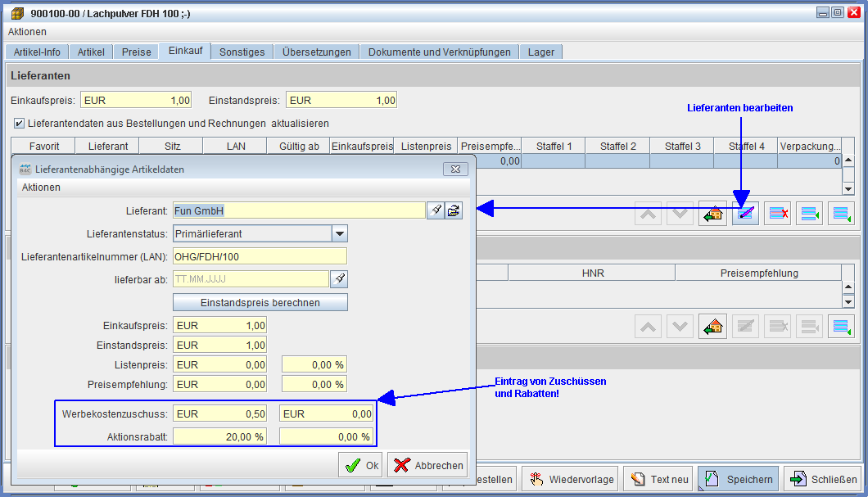
Task: Click pin icon right of Fun GmbH field
Action: (x=436, y=210)
